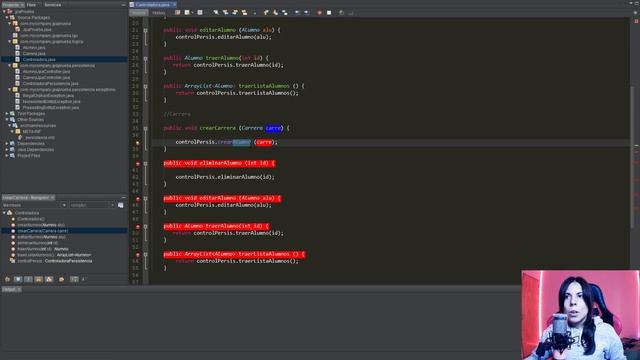Start macro recording red circle icon
This screenshot has width=640, height=360.
319,13
